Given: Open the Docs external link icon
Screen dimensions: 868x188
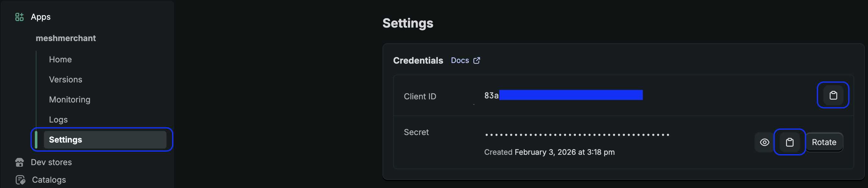Looking at the screenshot, I should [477, 60].
